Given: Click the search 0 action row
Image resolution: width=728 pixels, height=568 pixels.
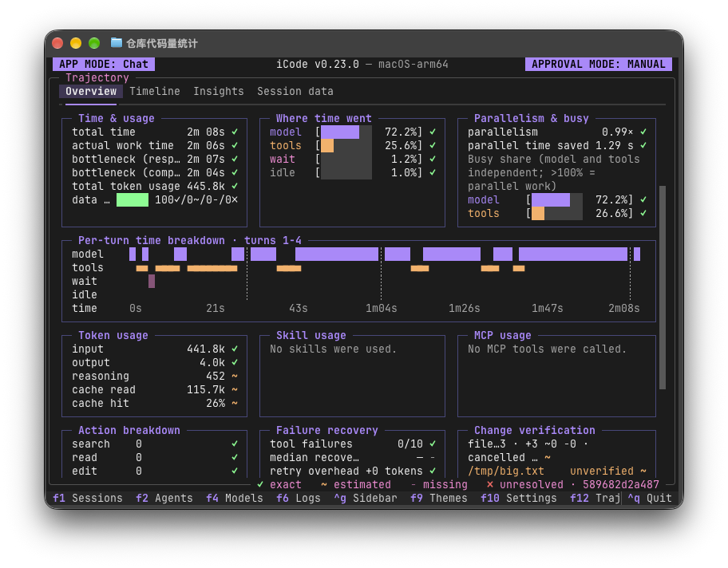Looking at the screenshot, I should (155, 444).
